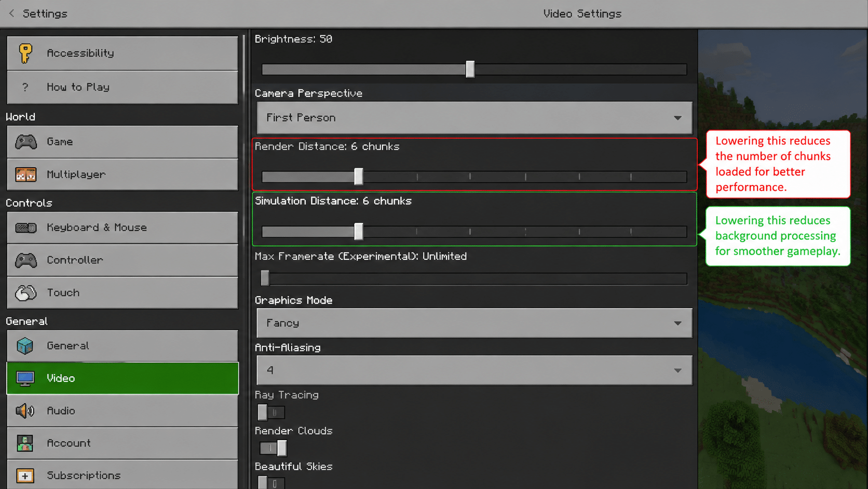This screenshot has height=489, width=868.
Task: Toggle the Ray Tracing switch
Action: 271,413
